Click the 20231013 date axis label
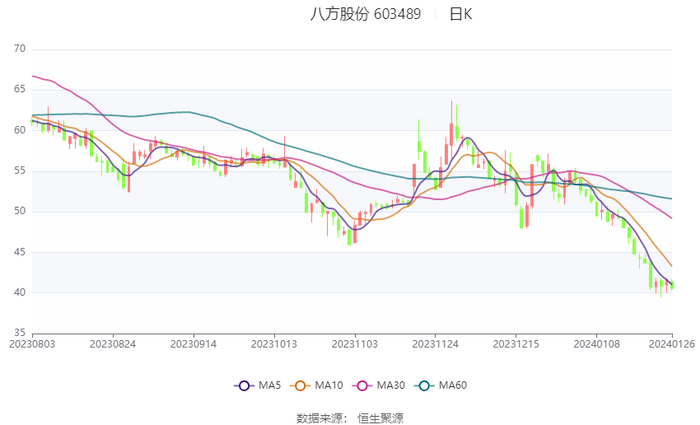Viewport: 700px width, 425px height. [273, 342]
